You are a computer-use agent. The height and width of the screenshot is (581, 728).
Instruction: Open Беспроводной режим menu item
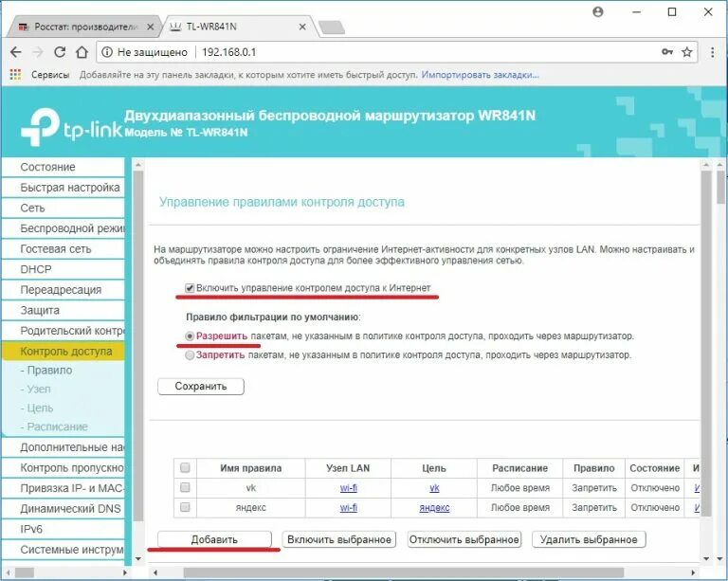coord(64,228)
